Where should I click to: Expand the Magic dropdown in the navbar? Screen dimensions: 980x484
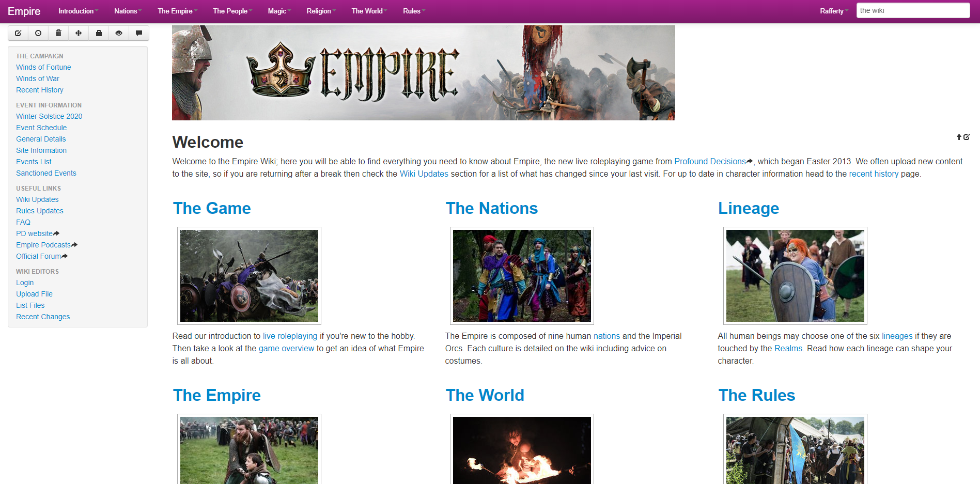279,11
